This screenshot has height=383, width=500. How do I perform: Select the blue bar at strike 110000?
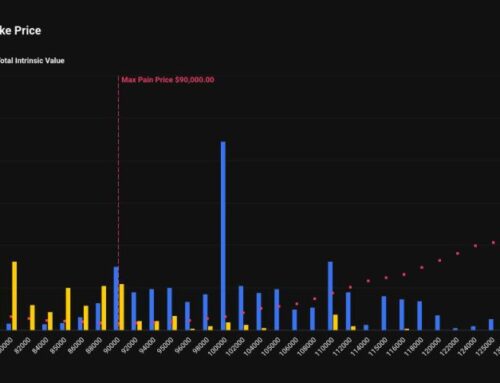pyautogui.click(x=330, y=296)
